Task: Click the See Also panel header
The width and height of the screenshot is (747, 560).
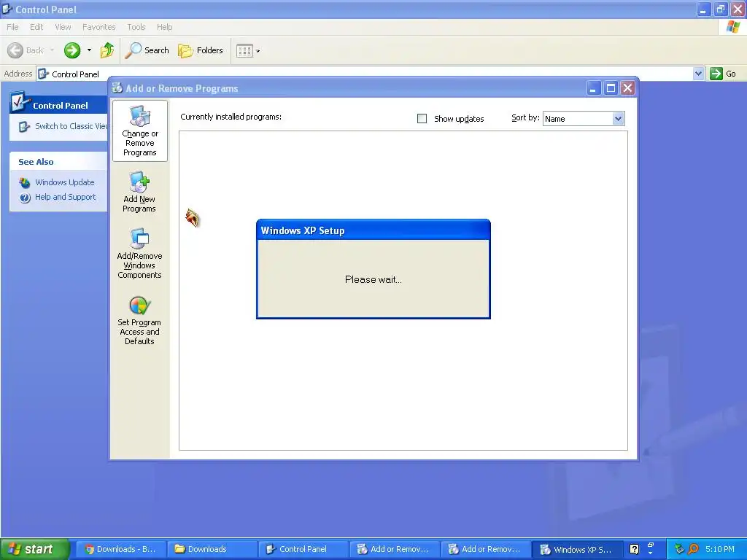Action: click(58, 162)
